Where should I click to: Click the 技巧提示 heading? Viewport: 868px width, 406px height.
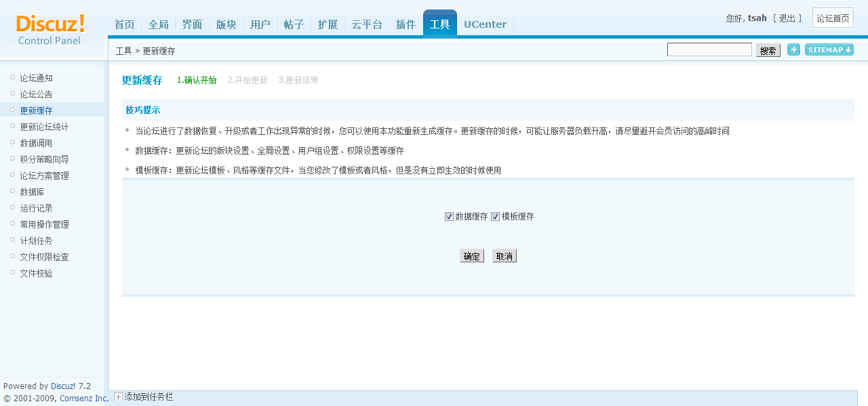[142, 110]
